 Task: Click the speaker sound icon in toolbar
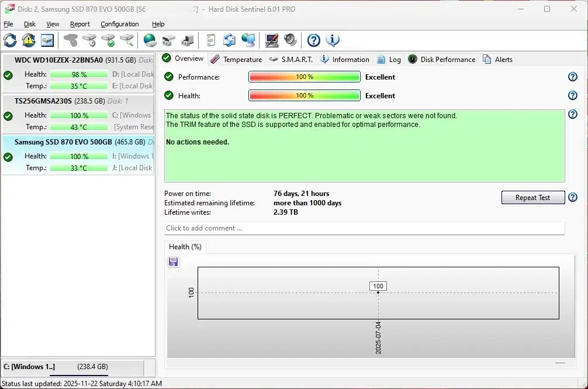click(x=290, y=40)
